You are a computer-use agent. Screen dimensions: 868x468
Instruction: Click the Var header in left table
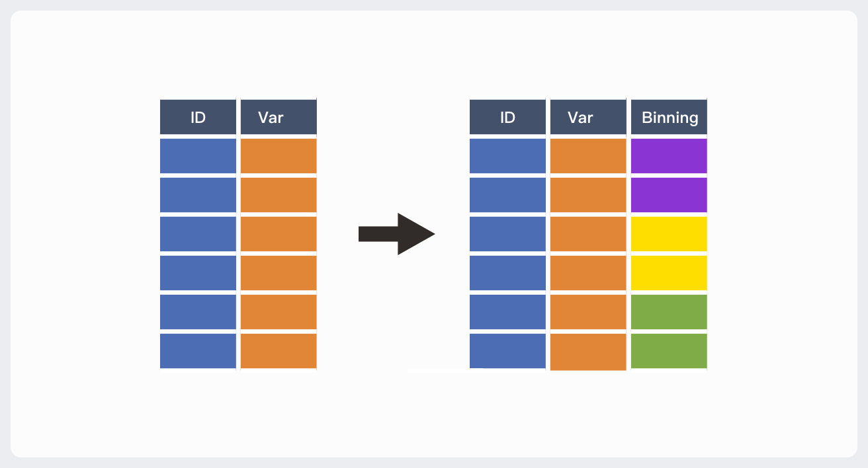pos(279,117)
